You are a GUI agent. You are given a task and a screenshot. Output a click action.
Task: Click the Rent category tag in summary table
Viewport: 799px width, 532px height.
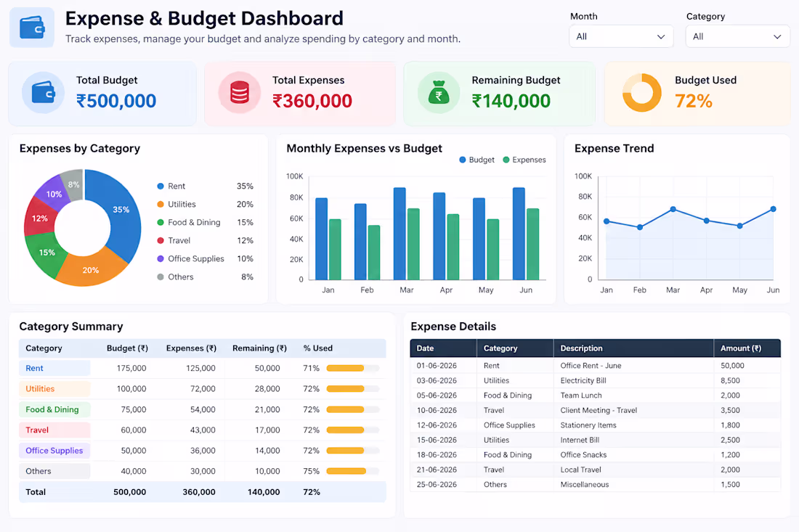[54, 368]
